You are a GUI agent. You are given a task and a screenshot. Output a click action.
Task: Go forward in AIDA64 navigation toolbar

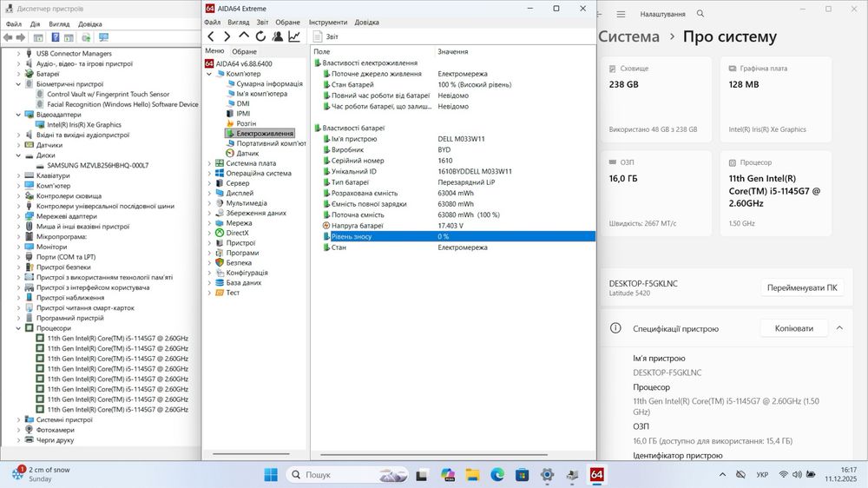coord(227,36)
